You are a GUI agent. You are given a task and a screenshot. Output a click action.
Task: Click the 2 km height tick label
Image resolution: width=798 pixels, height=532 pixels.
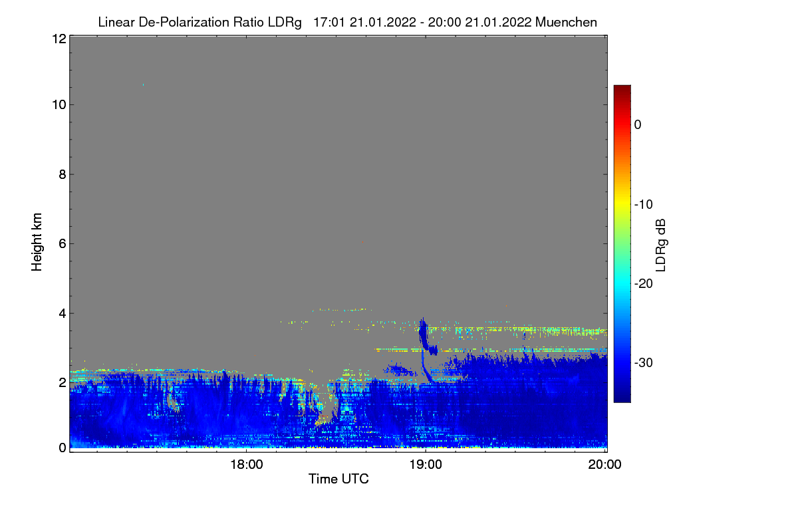(62, 382)
